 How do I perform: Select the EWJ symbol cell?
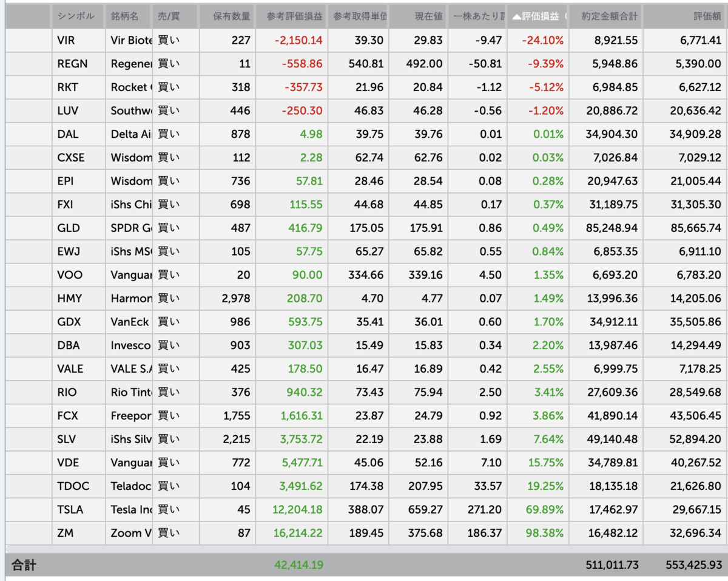click(78, 252)
